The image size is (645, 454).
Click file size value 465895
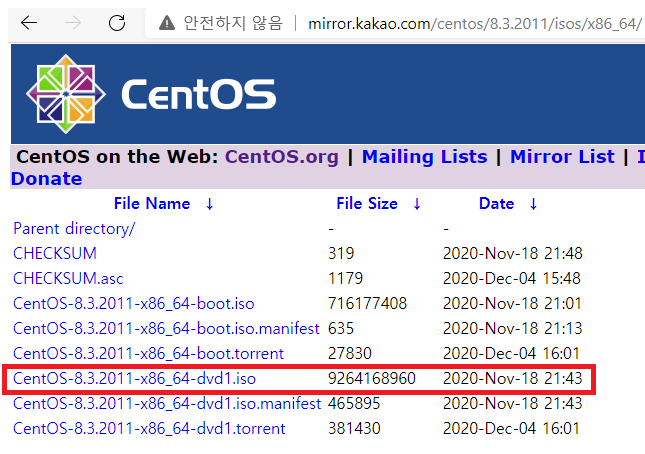click(x=354, y=403)
